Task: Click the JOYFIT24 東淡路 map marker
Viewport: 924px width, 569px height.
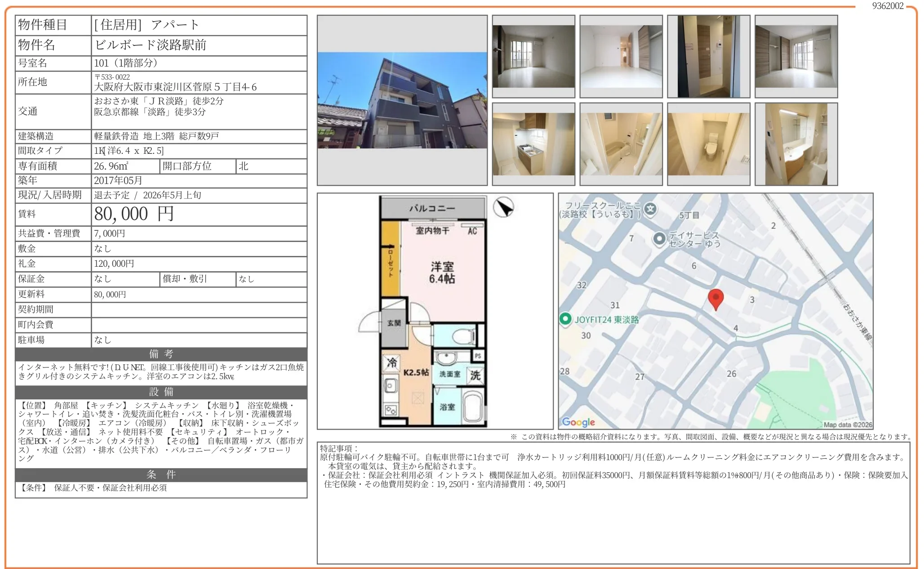Action: tap(565, 319)
